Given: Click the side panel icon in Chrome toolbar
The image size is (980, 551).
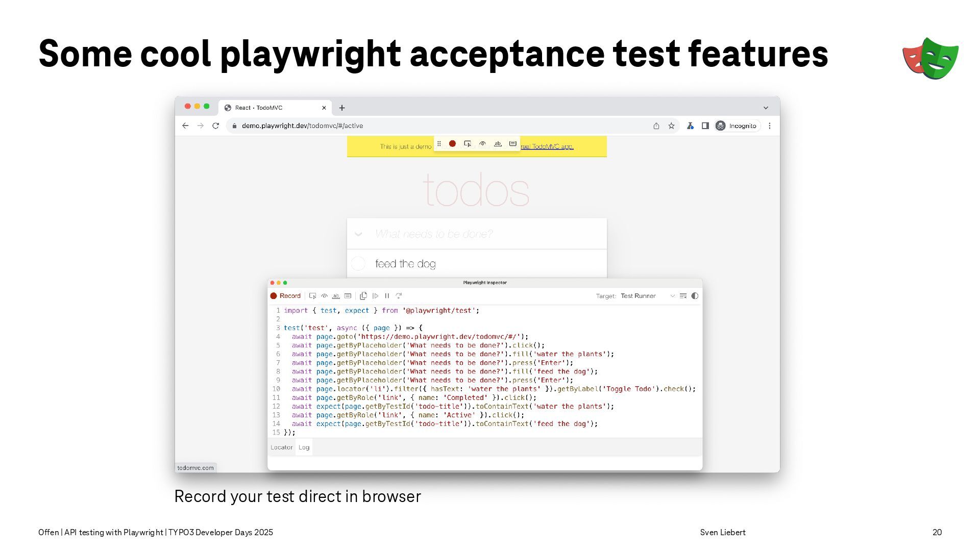Looking at the screenshot, I should pos(705,126).
